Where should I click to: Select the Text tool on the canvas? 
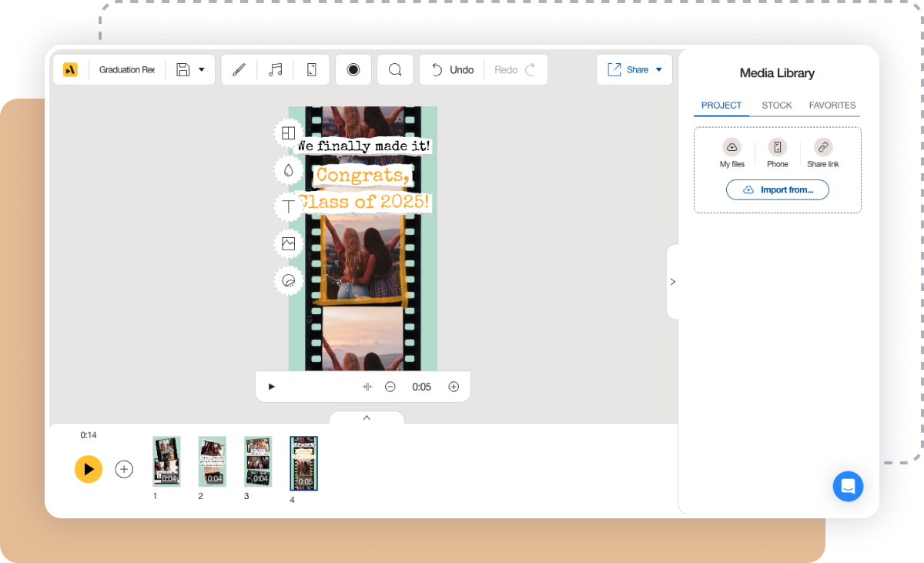[288, 206]
